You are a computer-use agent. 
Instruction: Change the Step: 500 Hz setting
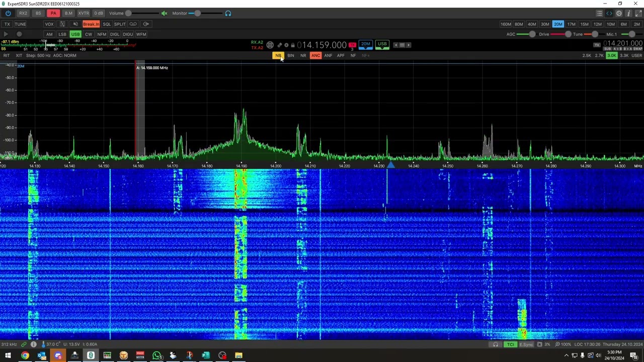click(38, 55)
